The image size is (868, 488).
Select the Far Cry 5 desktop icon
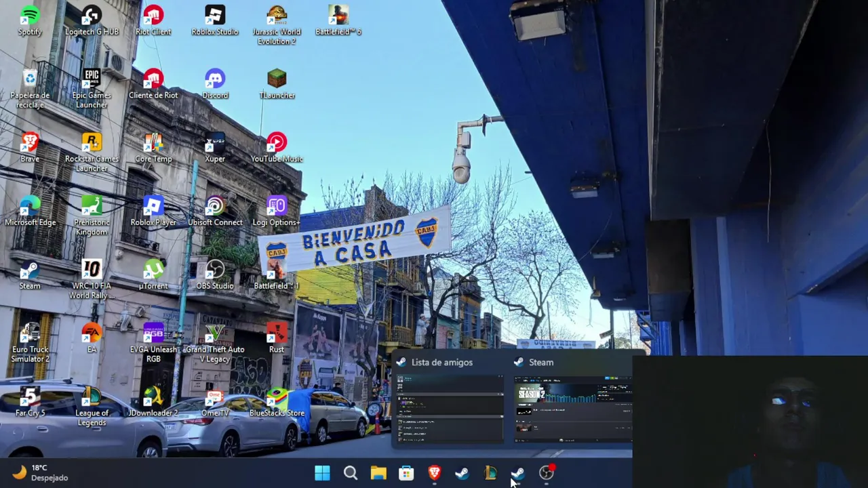(30, 403)
